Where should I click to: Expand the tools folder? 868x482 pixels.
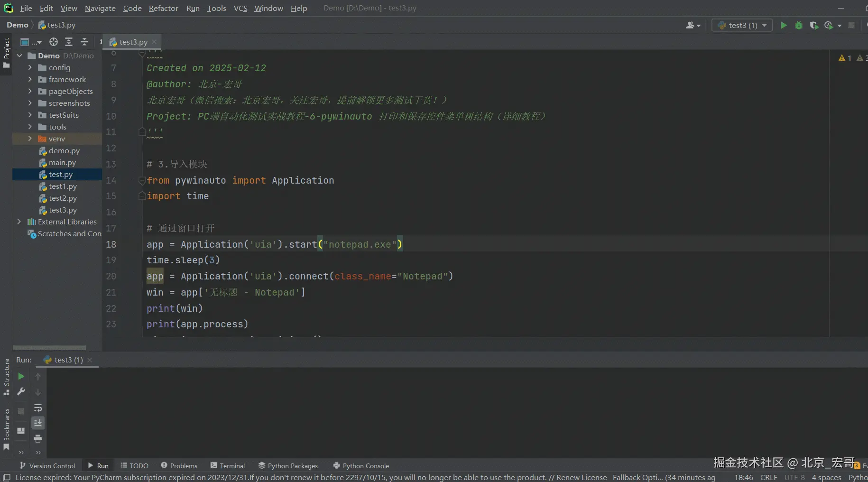pos(30,127)
